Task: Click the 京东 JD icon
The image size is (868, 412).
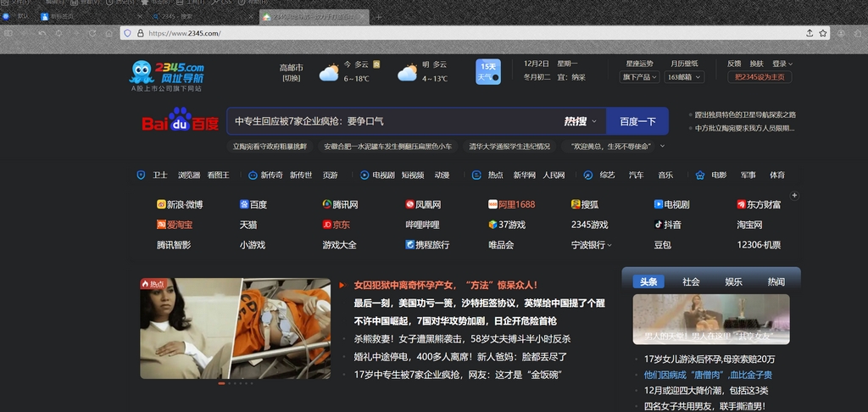Action: tap(327, 225)
